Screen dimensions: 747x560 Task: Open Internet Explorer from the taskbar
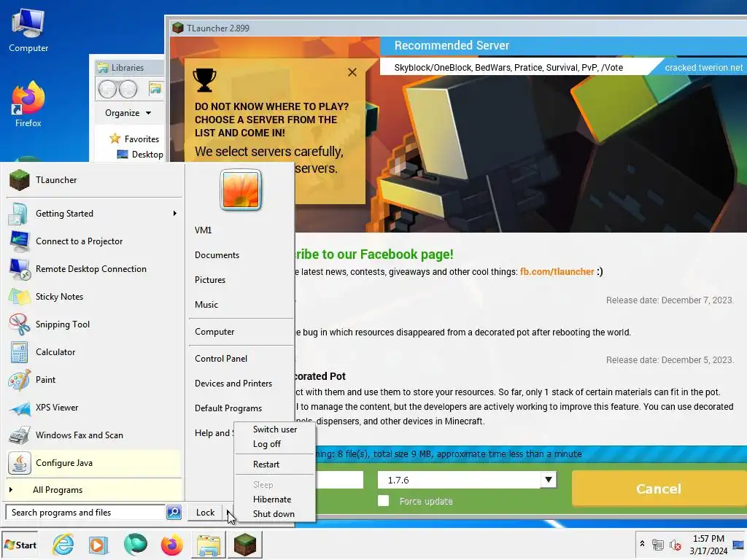pos(63,544)
